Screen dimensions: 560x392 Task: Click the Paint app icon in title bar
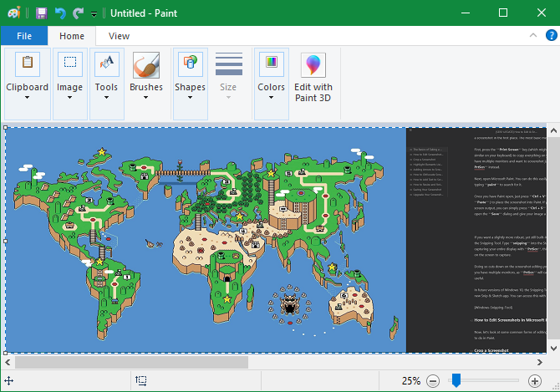(14, 13)
